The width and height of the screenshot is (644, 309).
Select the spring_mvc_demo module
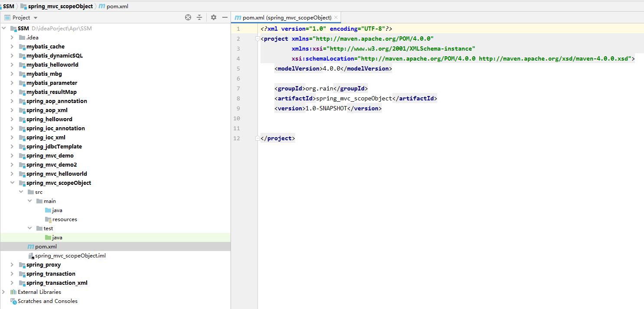50,156
